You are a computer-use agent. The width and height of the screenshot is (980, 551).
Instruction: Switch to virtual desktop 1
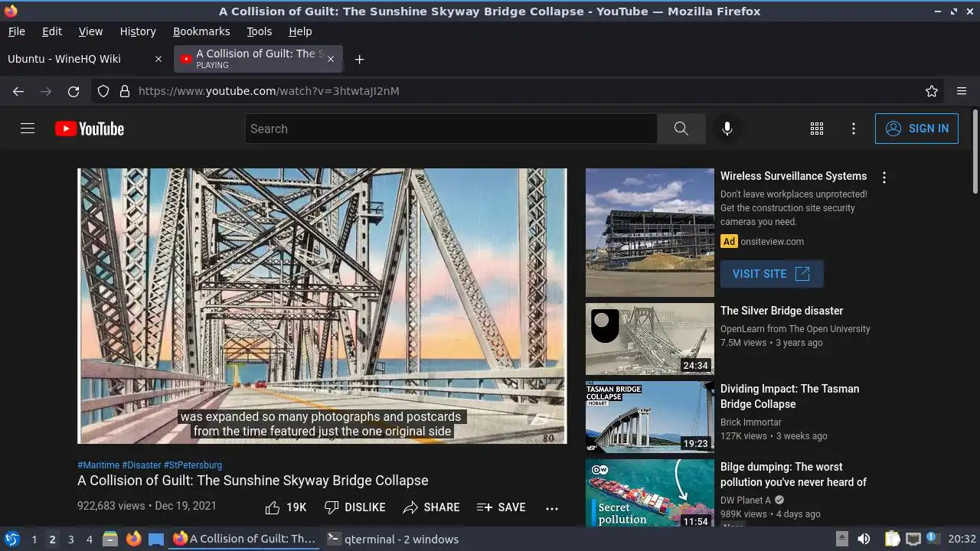coord(34,540)
